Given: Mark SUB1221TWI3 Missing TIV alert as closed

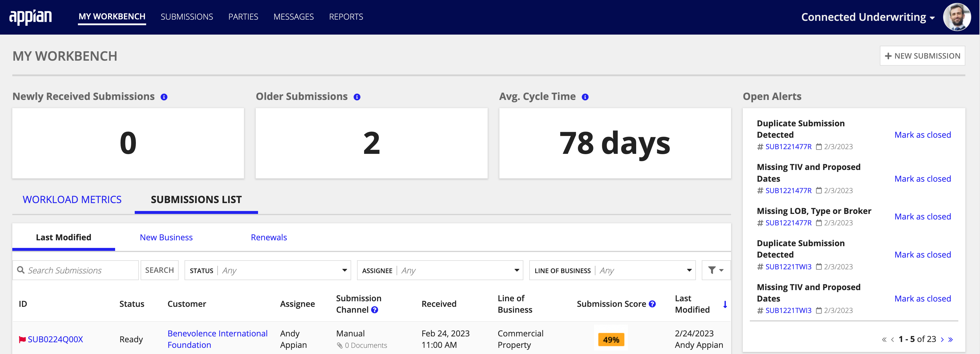Looking at the screenshot, I should coord(923,299).
